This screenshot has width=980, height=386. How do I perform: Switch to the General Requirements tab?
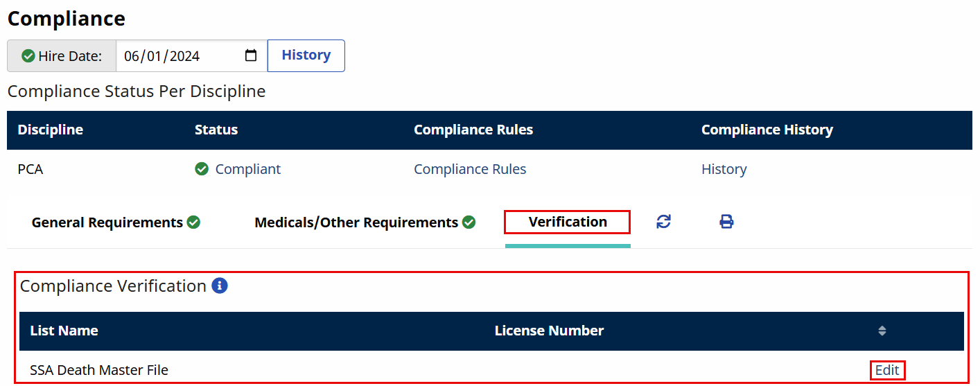pos(107,222)
